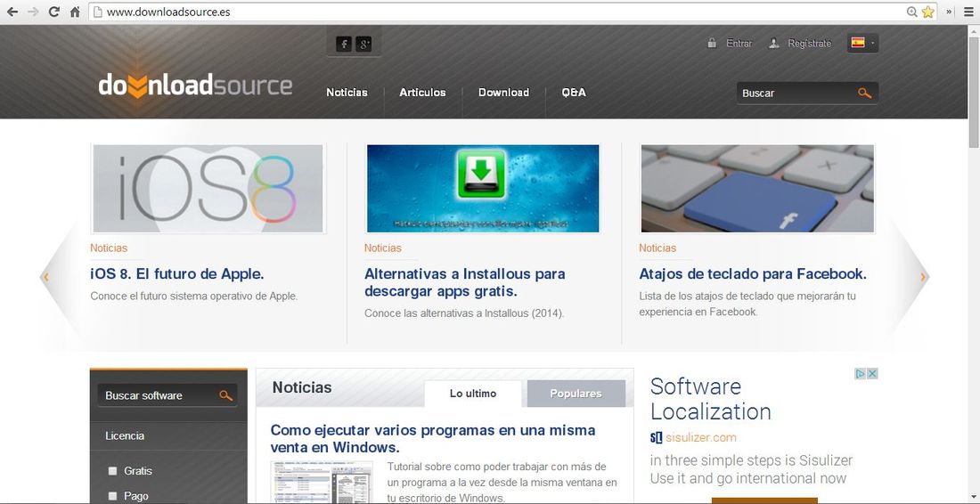Screen dimensions: 980x504
Task: Open Atajos de teclado para Facebook headline
Action: [753, 273]
